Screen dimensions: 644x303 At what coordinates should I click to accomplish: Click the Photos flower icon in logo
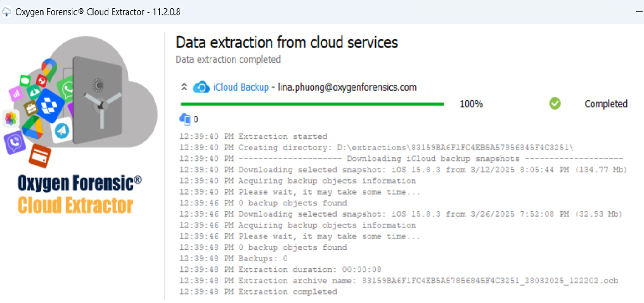coord(10,119)
